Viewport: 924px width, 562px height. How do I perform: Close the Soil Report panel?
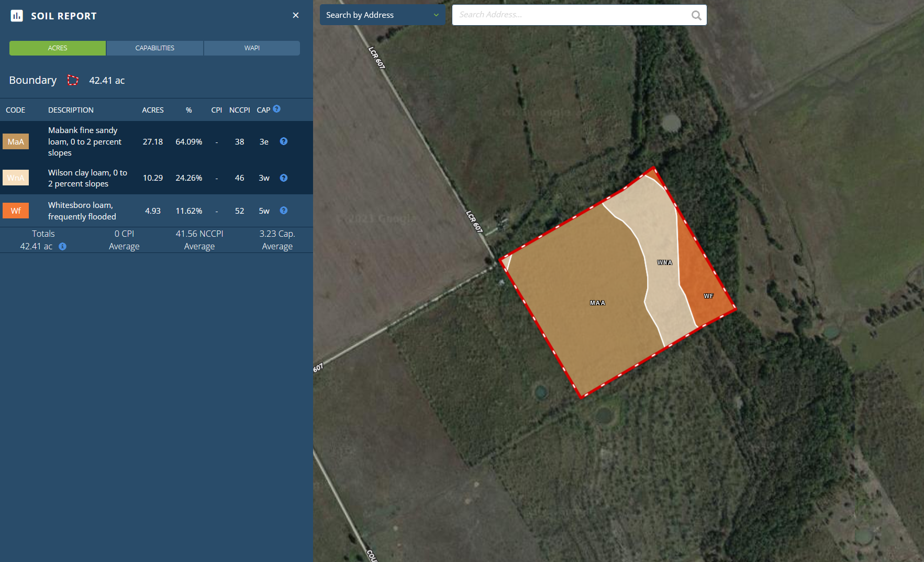point(296,15)
